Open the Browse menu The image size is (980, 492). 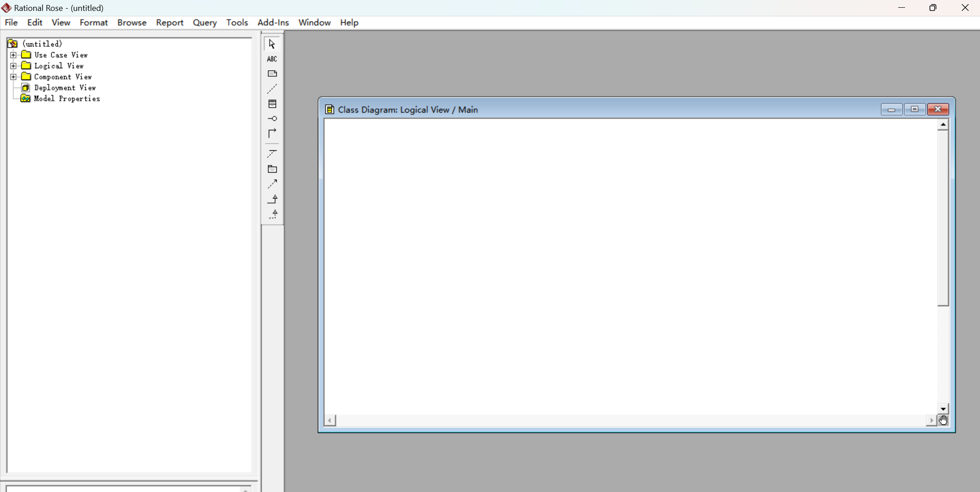(x=132, y=22)
